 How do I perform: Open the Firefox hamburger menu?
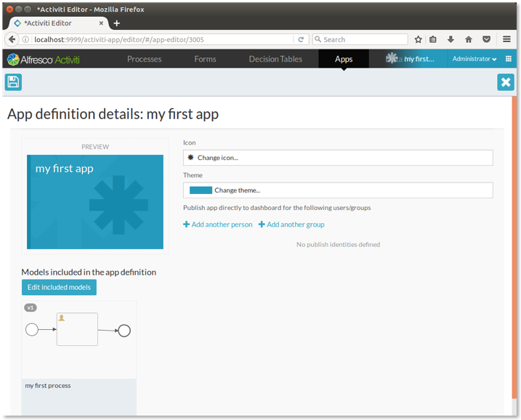click(506, 39)
